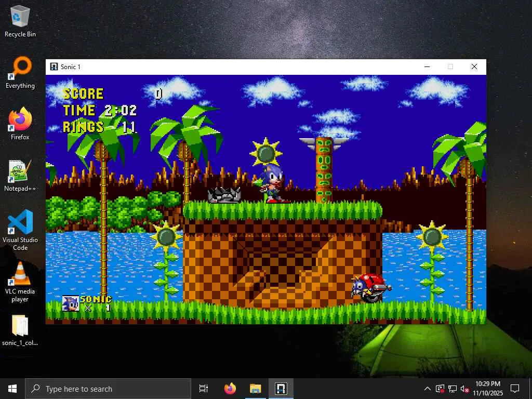Click the RINGS 11 counter
532x399 pixels.
[x=100, y=127]
